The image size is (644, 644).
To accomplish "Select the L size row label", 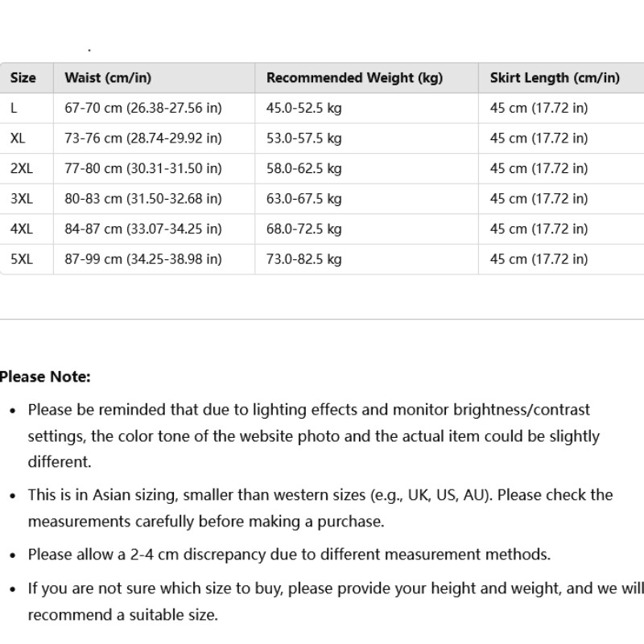I will [14, 108].
